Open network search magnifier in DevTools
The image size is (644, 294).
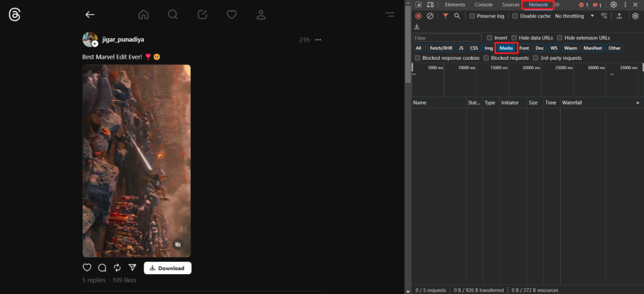point(457,16)
